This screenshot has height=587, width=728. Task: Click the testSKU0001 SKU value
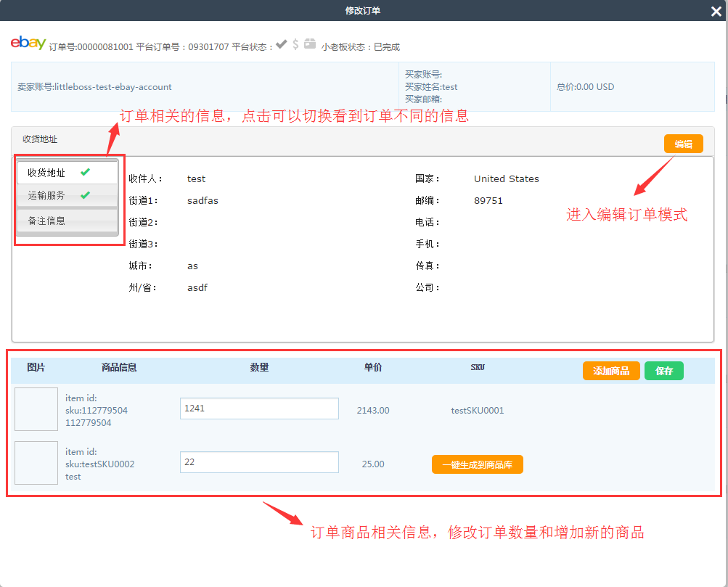point(477,411)
